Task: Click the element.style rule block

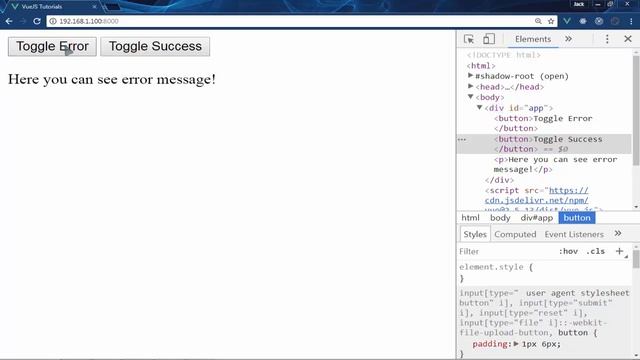Action: click(x=543, y=273)
